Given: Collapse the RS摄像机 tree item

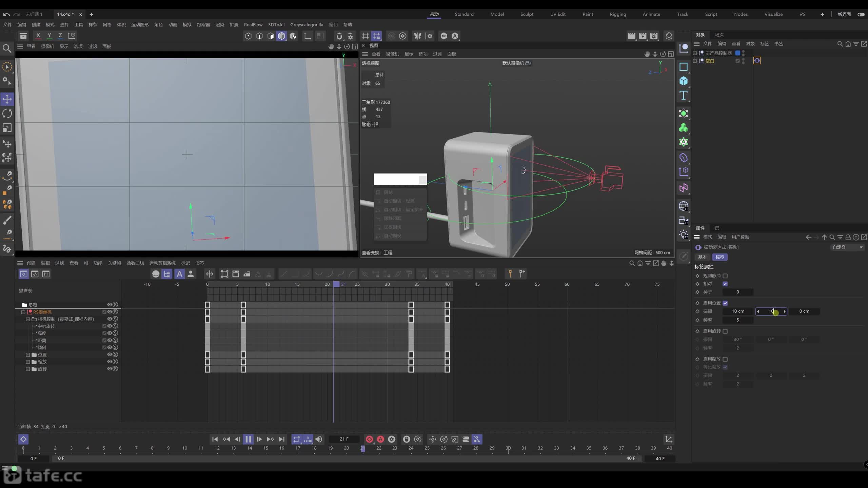Looking at the screenshot, I should pos(23,312).
